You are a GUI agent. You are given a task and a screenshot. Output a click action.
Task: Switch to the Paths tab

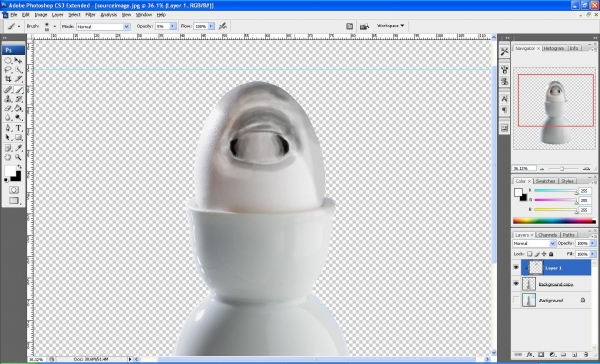(568, 235)
